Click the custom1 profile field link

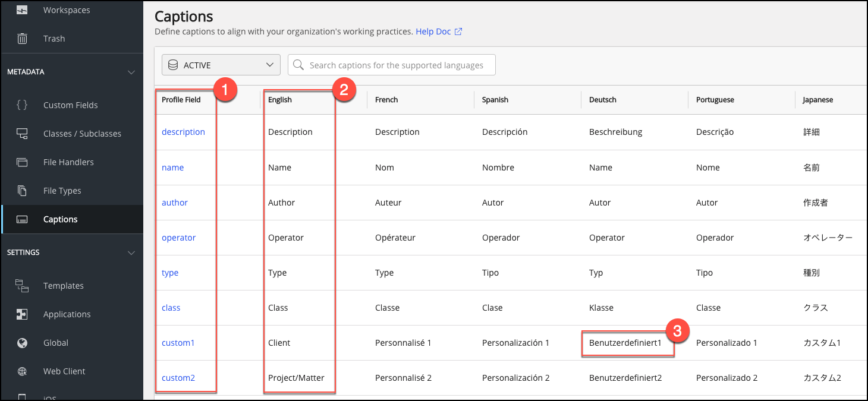178,342
